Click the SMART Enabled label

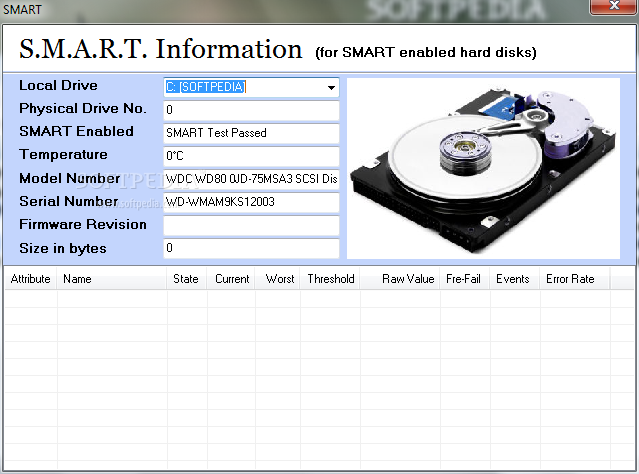coord(76,132)
